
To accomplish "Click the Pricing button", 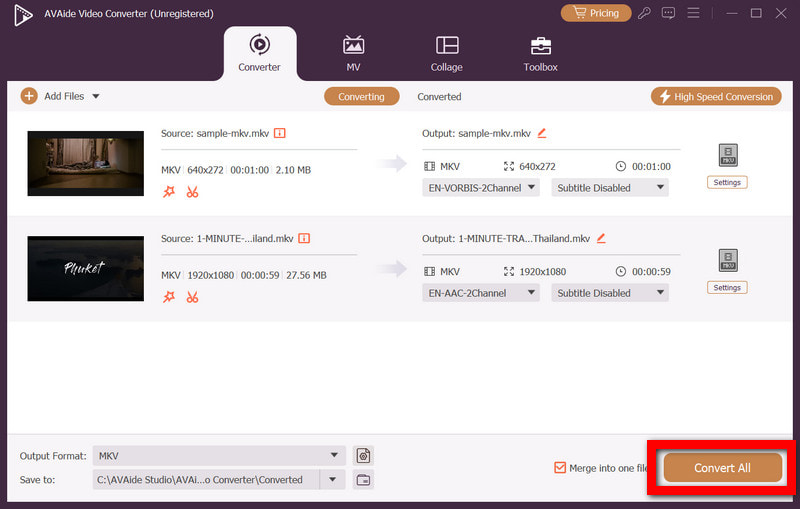I will (595, 13).
